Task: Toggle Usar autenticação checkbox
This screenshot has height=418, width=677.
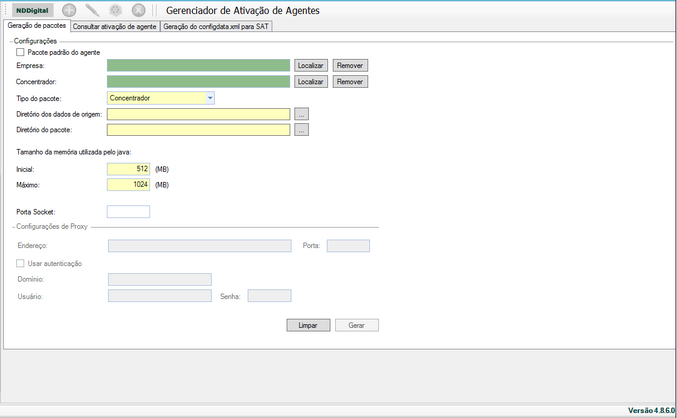Action: point(20,263)
